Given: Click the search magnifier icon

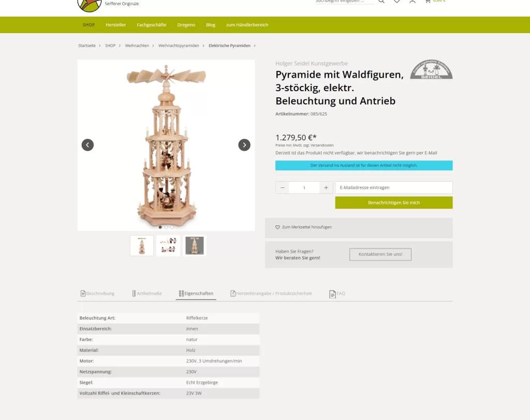Looking at the screenshot, I should click(381, 2).
